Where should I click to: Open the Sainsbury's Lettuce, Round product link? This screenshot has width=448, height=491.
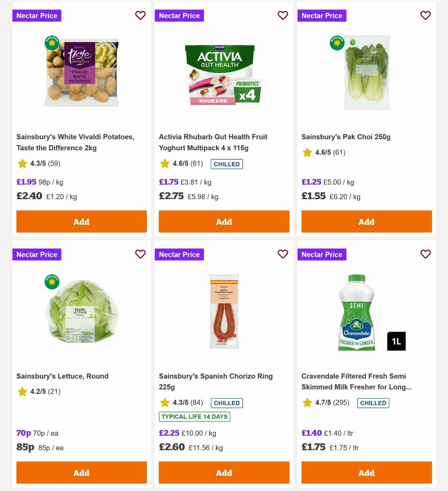point(62,376)
